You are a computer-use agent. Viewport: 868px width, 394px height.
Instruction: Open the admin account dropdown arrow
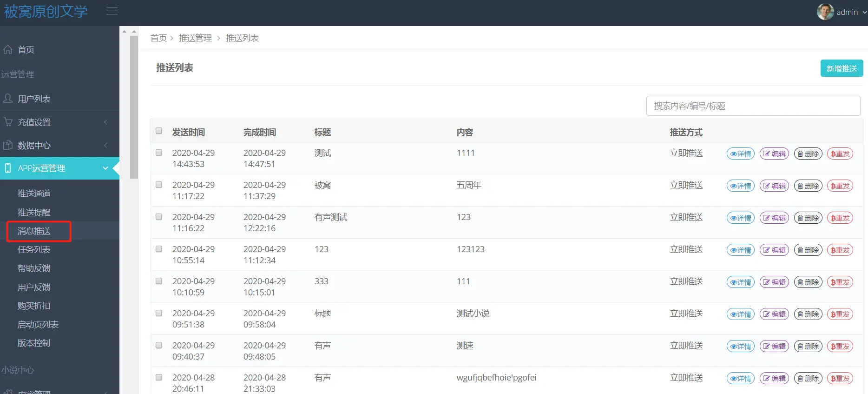point(864,12)
